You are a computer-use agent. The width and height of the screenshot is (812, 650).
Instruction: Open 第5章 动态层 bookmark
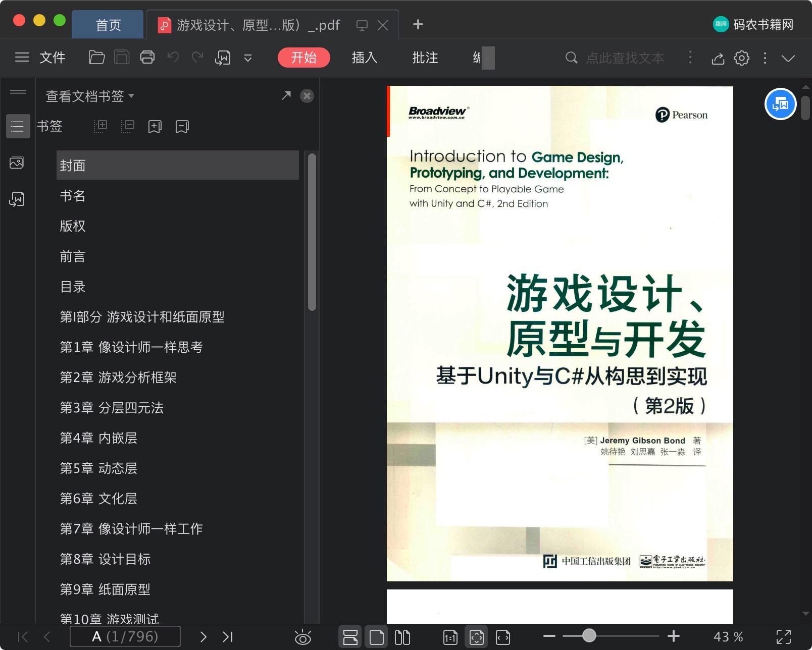pyautogui.click(x=98, y=468)
